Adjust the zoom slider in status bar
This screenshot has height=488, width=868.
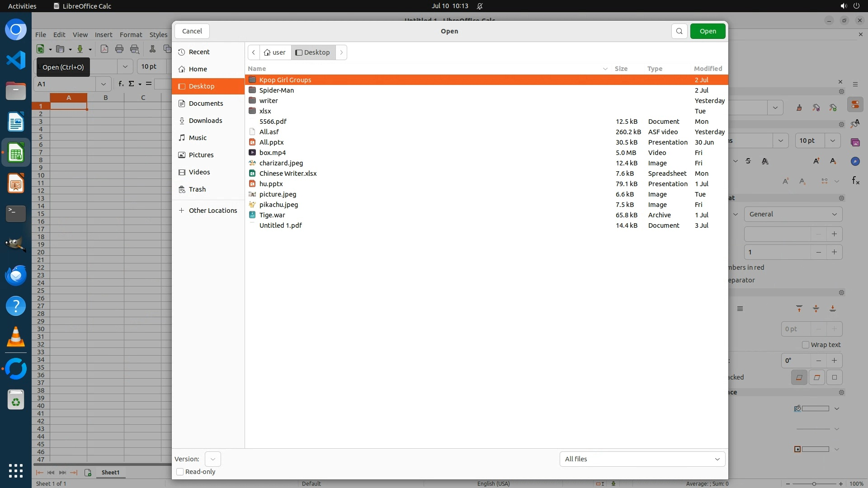(x=814, y=484)
